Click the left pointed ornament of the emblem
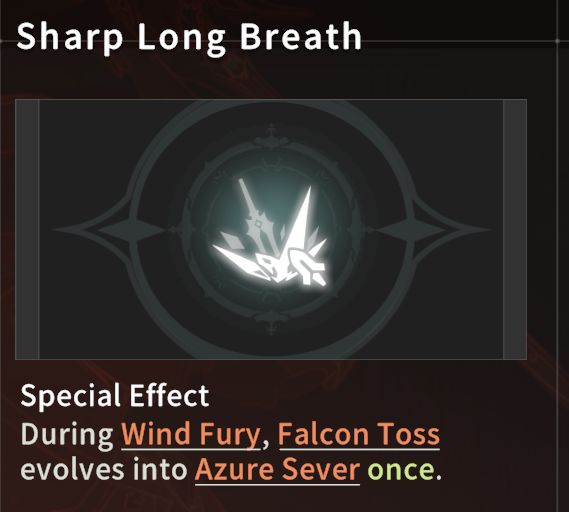 [109, 230]
